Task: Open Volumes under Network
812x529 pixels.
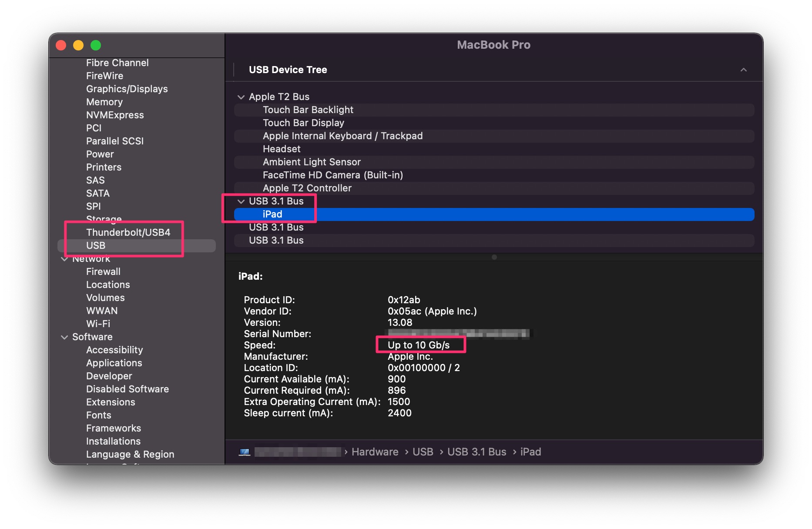Action: pos(105,298)
